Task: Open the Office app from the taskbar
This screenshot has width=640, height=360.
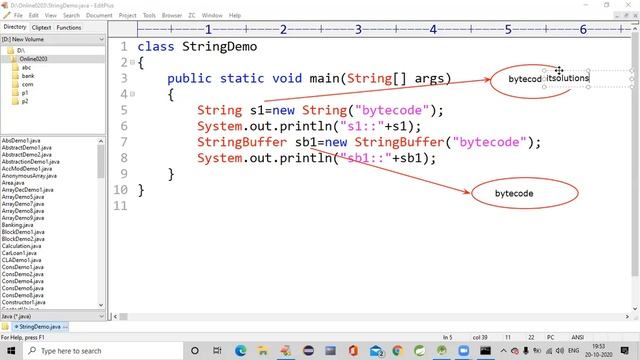Action: (353, 351)
